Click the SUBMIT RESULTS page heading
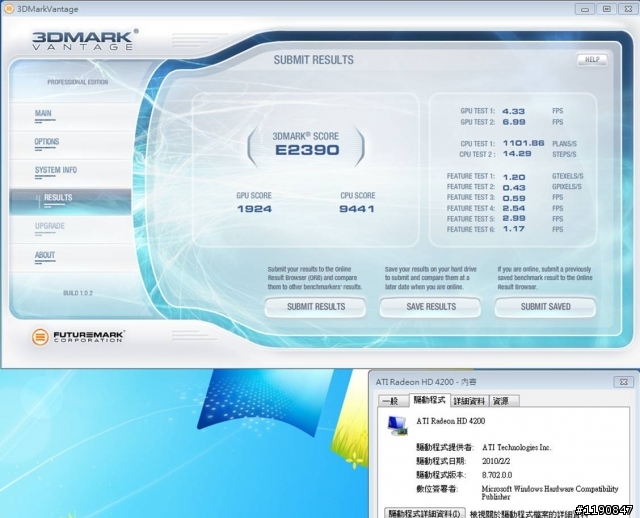The width and height of the screenshot is (640, 518). 313,60
